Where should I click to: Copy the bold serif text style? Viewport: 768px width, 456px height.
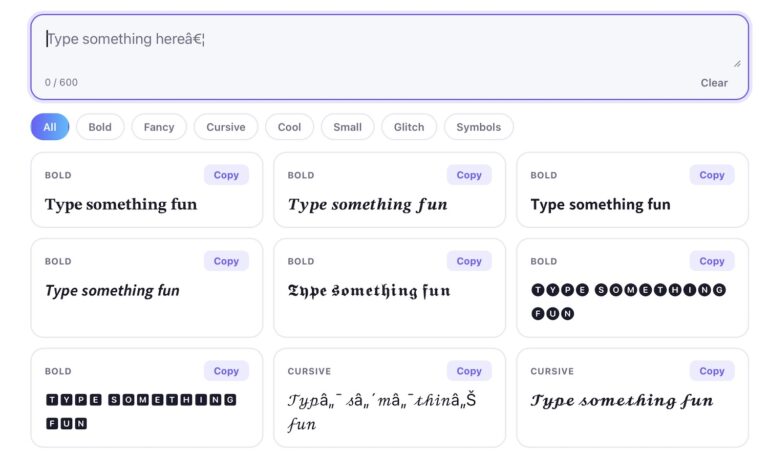226,175
